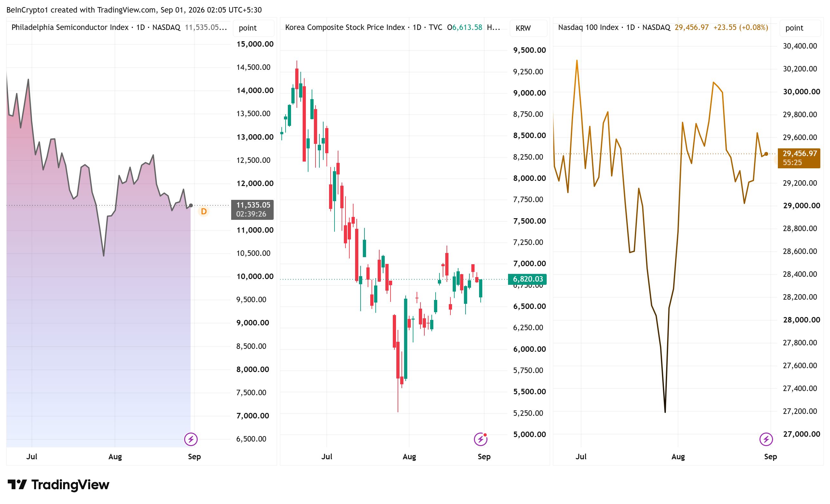Click the TradingView logo
830x504 pixels.
click(58, 484)
